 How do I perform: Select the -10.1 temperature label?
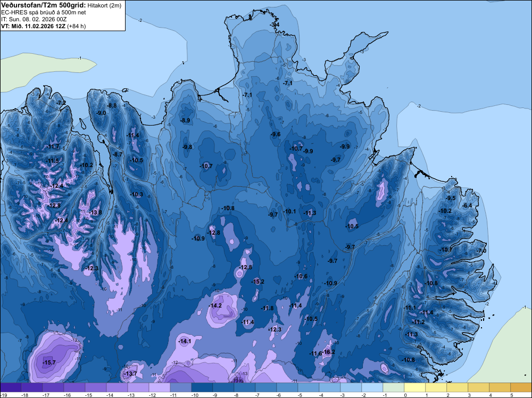(x=290, y=211)
